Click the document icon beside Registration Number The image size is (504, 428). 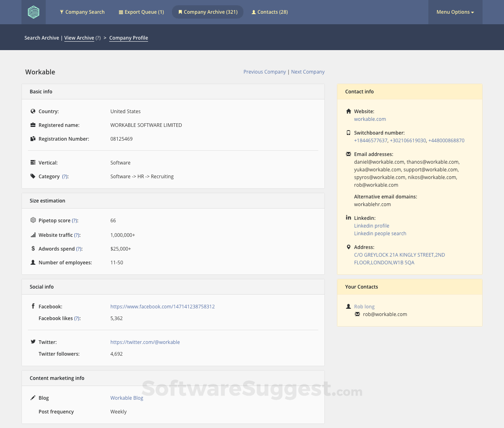[x=33, y=139]
